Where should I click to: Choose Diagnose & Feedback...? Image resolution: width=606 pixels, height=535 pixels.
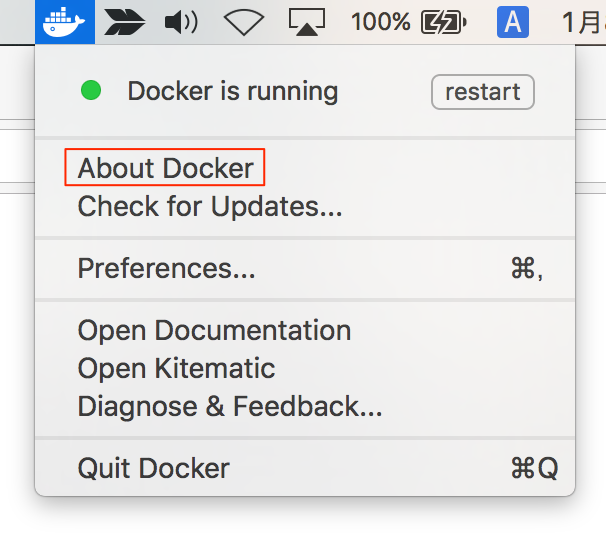click(230, 407)
